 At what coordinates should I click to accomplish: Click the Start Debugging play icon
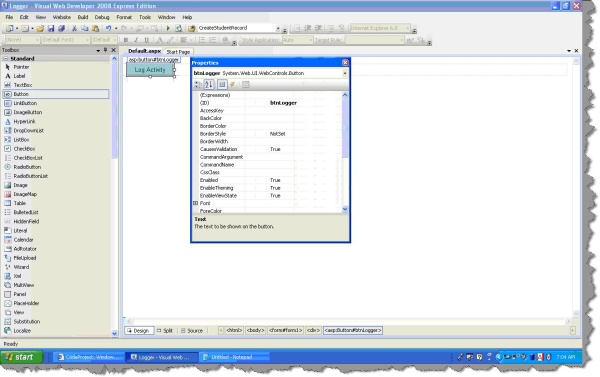click(x=168, y=28)
